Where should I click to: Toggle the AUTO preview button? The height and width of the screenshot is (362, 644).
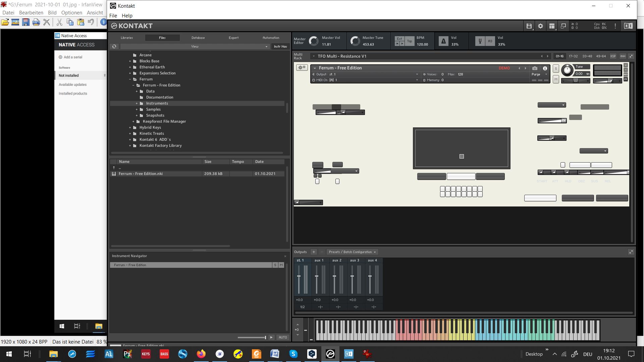[283, 338]
